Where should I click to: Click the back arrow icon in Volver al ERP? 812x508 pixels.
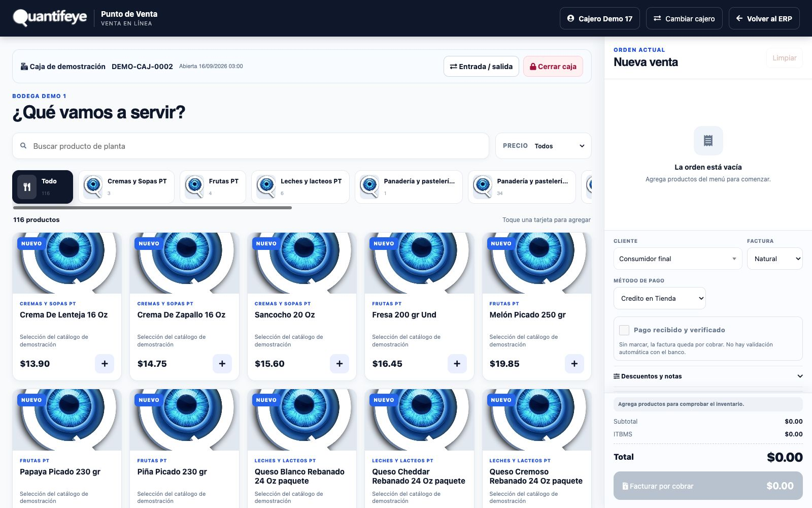tap(739, 18)
